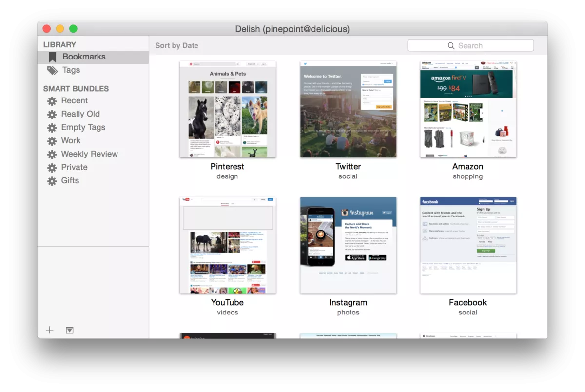Click the SMART BUNDLES section header
Image resolution: width=585 pixels, height=392 pixels.
[76, 89]
